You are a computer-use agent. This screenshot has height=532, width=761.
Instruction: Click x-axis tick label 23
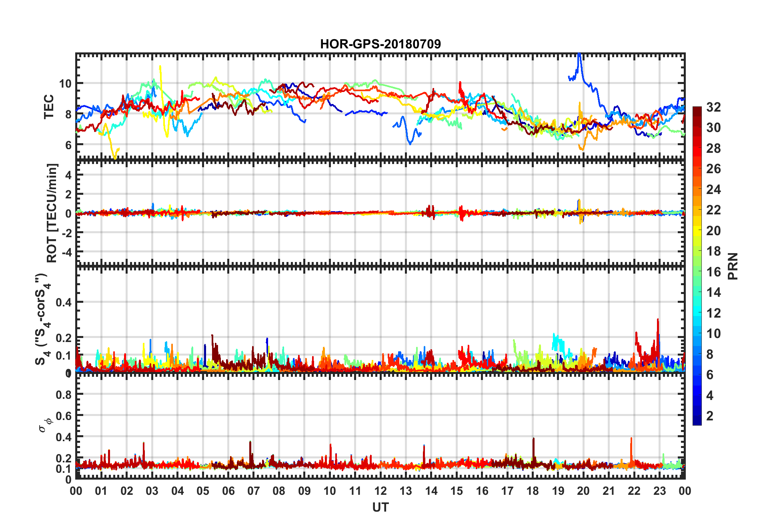tap(659, 491)
